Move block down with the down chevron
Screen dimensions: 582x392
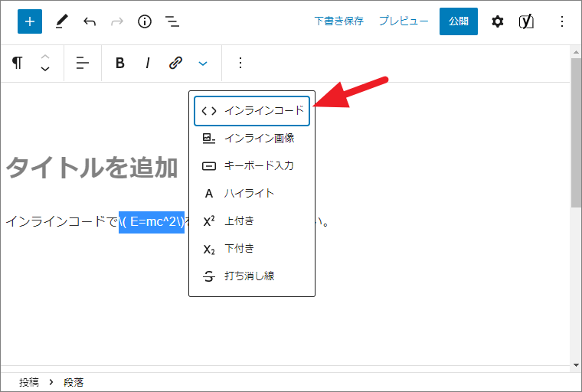coord(45,70)
